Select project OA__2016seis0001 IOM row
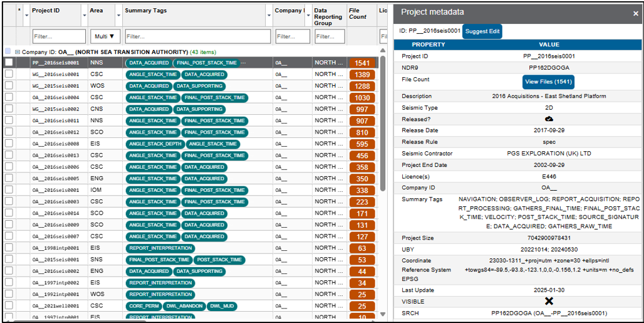 56,190
